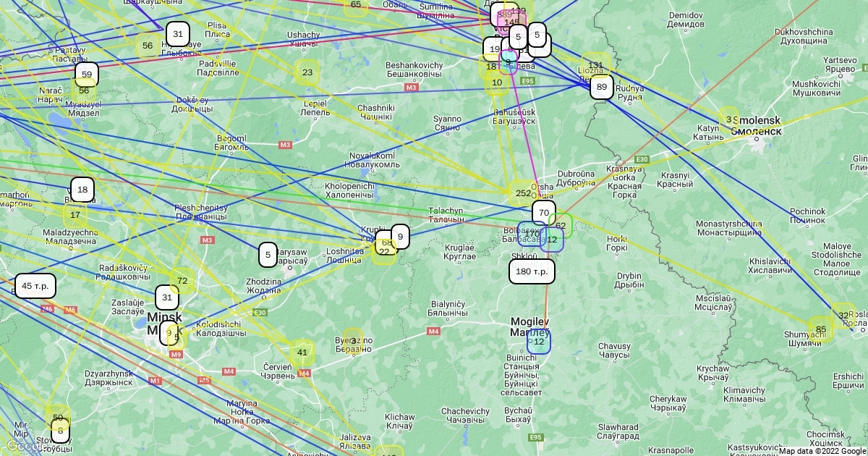Open the yellow 252 cluster at Orsha
This screenshot has width=868, height=456.
click(523, 193)
